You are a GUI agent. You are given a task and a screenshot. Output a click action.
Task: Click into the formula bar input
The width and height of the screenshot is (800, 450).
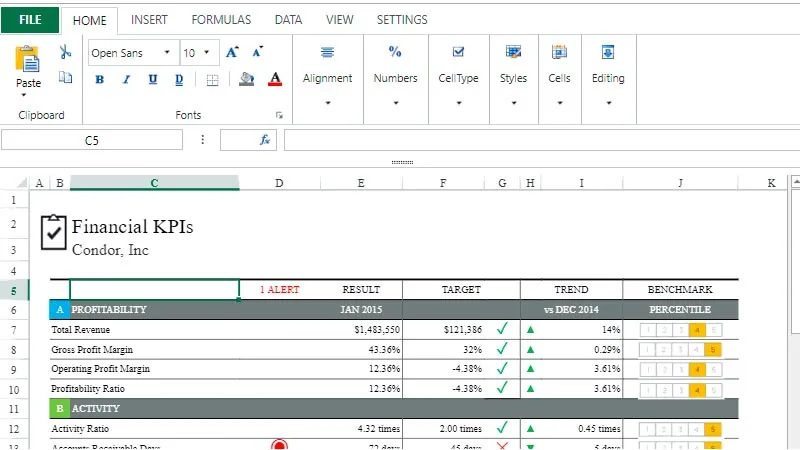coord(542,140)
